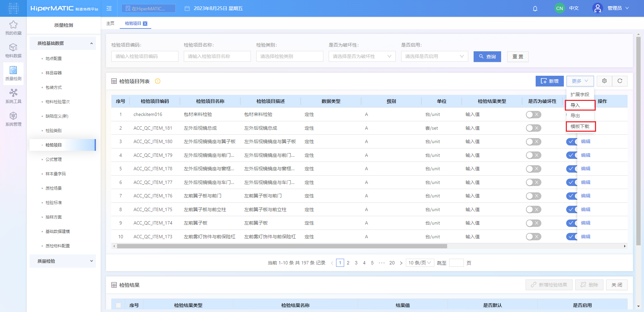Open 检验类别 selection field

(290, 56)
